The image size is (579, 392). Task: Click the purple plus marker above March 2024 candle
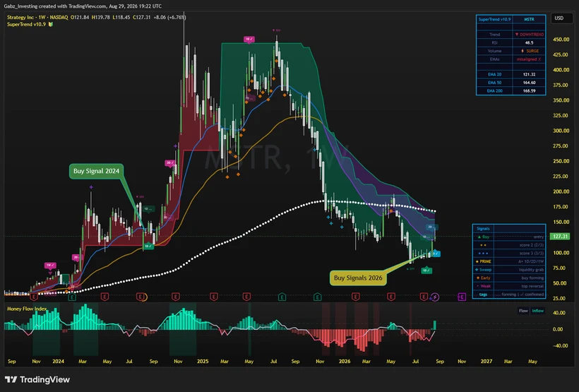[x=91, y=187]
